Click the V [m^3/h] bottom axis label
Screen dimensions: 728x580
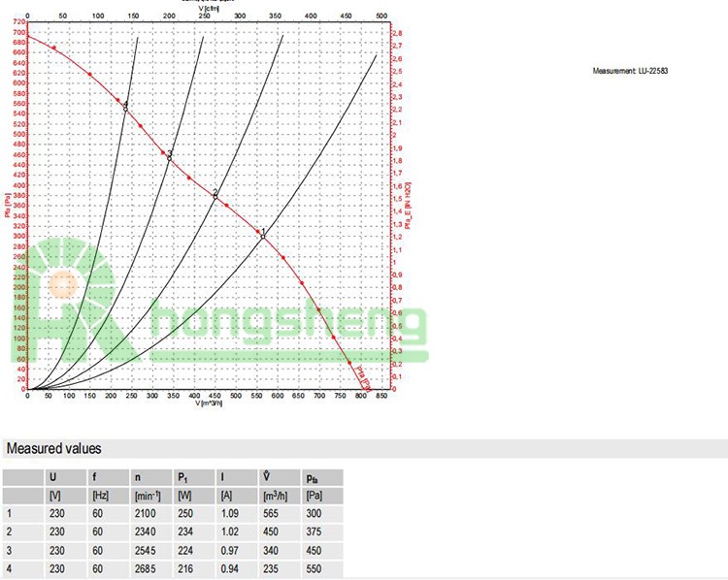pos(209,403)
